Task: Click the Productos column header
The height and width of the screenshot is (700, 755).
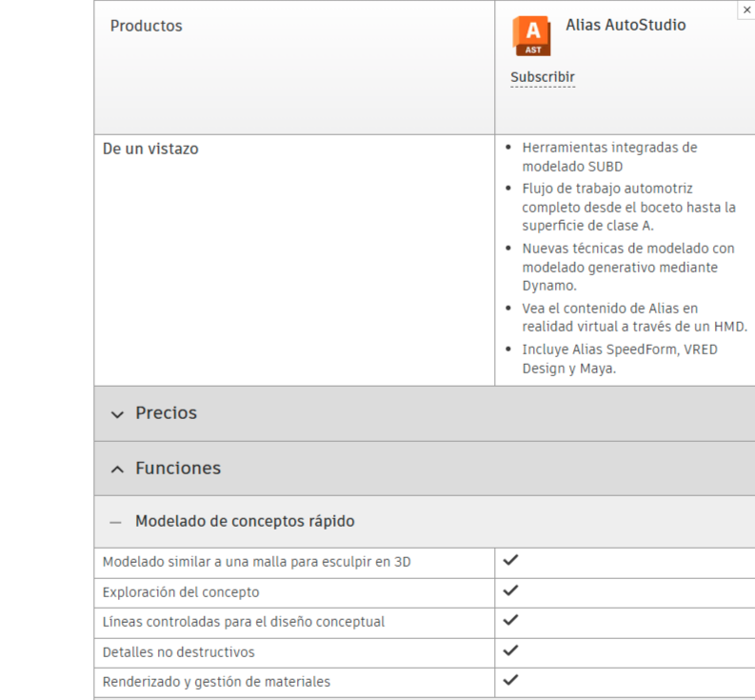Action: point(146,26)
